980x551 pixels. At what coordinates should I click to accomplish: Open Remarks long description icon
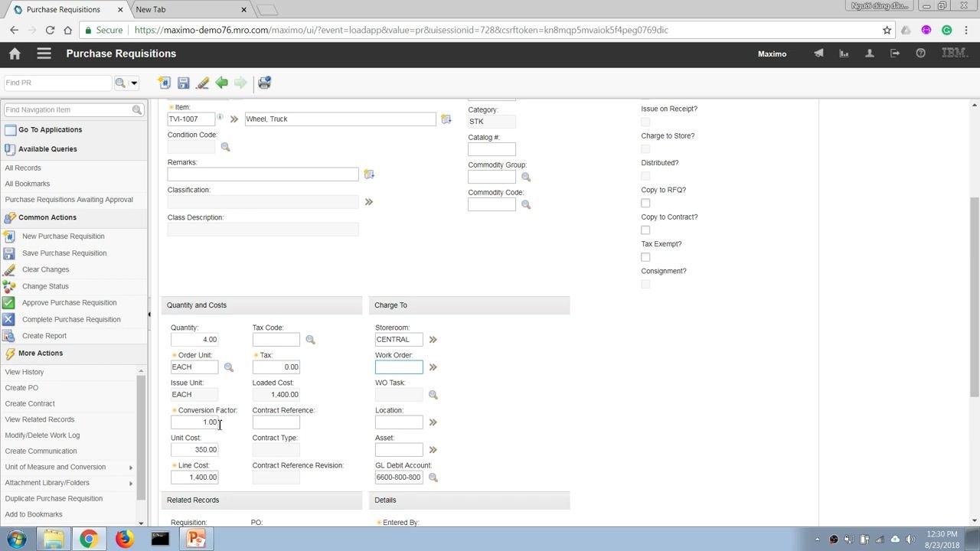(x=368, y=174)
